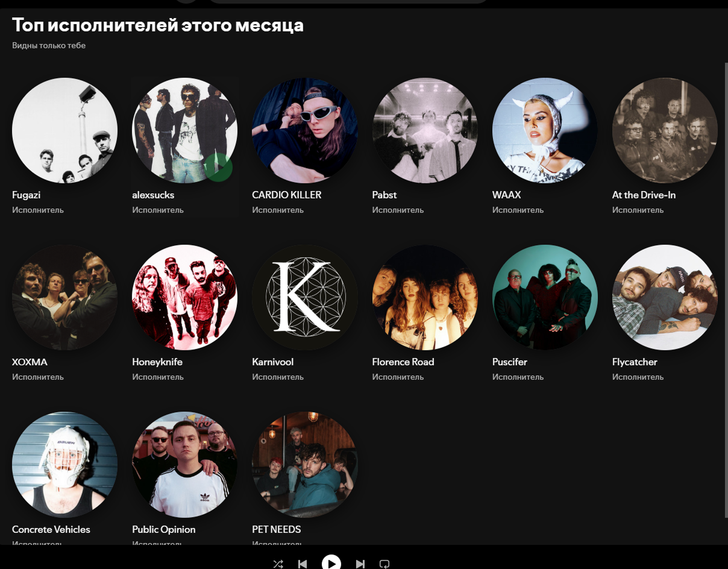Image resolution: width=728 pixels, height=569 pixels.
Task: Open the Fugazi artist photo
Action: [64, 130]
